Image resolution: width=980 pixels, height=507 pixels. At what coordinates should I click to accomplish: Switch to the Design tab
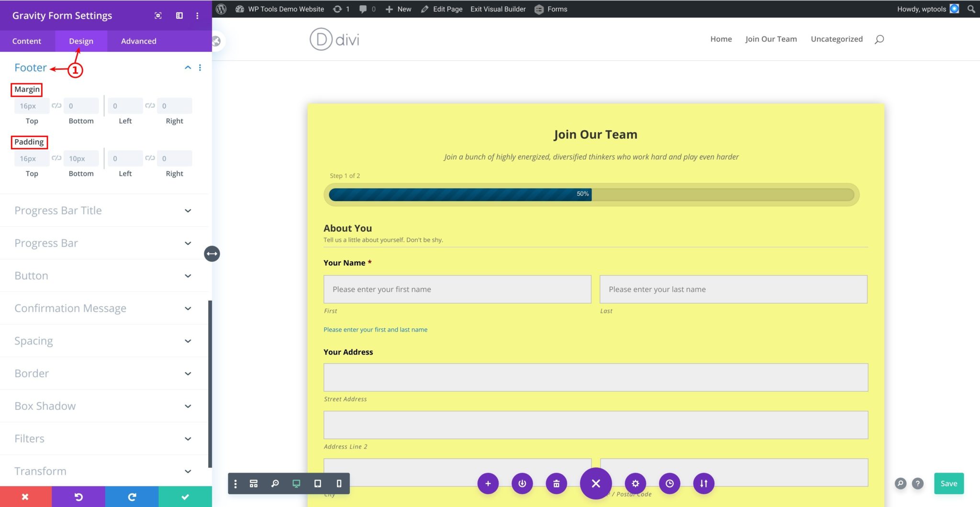[x=81, y=41]
